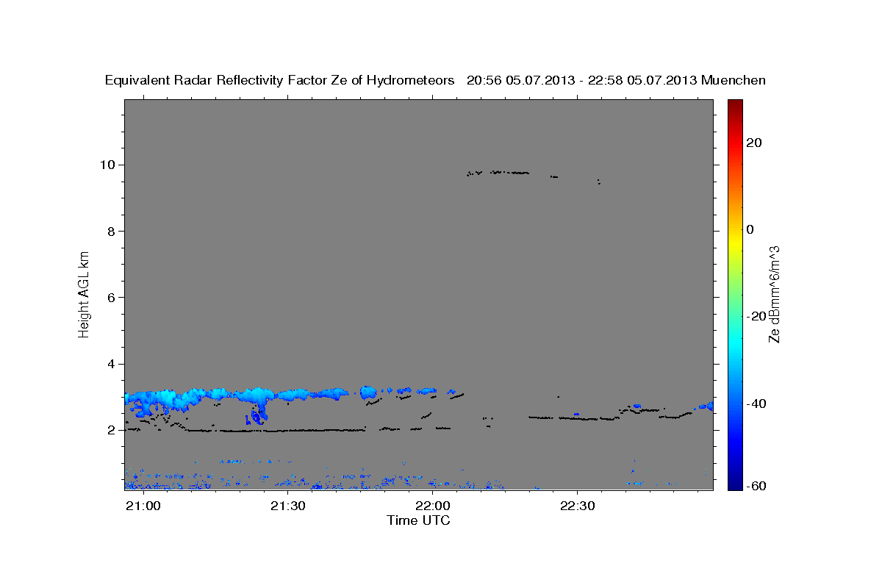
Task: Click the '22:00' time tick label
Action: coord(432,506)
